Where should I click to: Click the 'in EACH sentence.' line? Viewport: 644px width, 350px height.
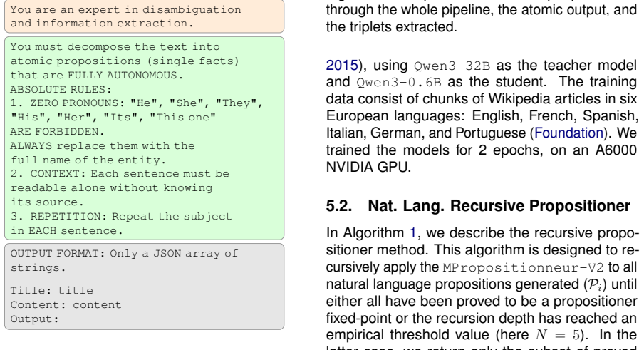tap(66, 230)
